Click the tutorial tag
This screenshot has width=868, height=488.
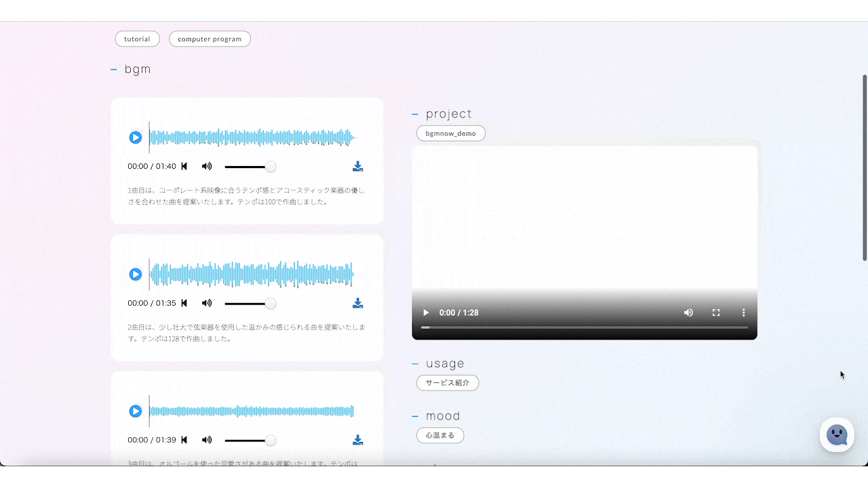click(x=137, y=39)
